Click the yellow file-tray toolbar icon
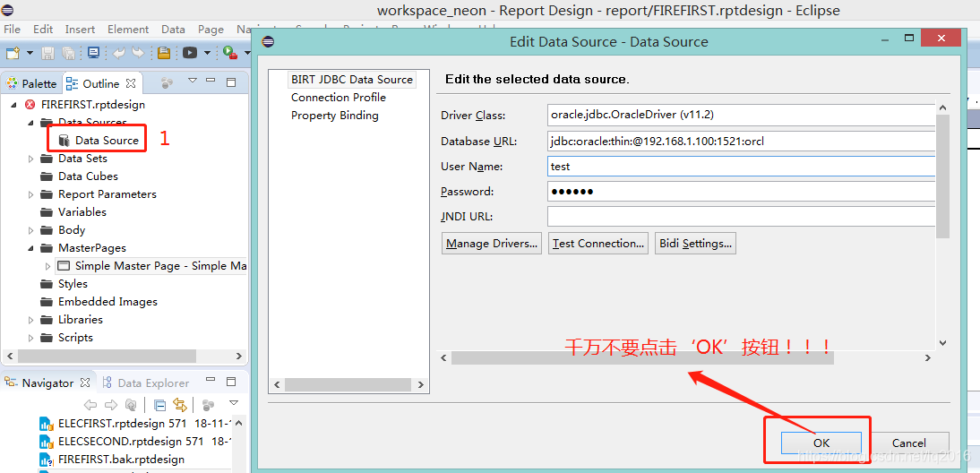This screenshot has height=473, width=980. [164, 53]
